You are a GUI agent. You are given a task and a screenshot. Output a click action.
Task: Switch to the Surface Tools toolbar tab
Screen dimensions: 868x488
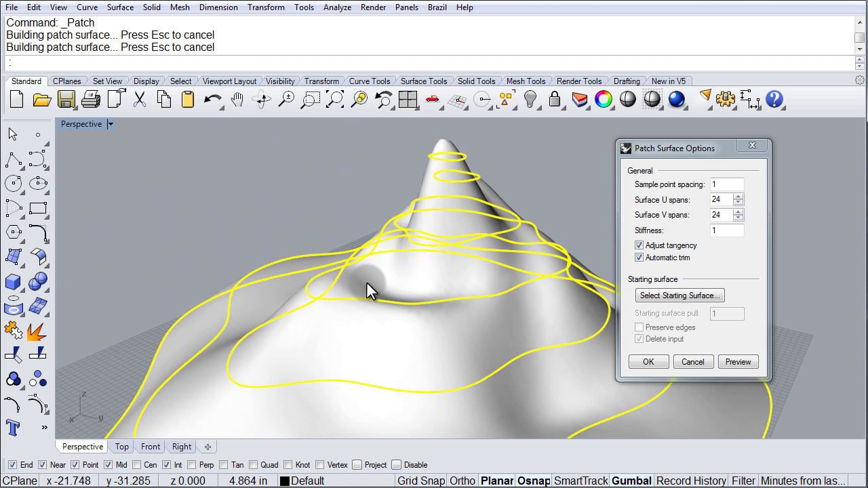point(424,81)
